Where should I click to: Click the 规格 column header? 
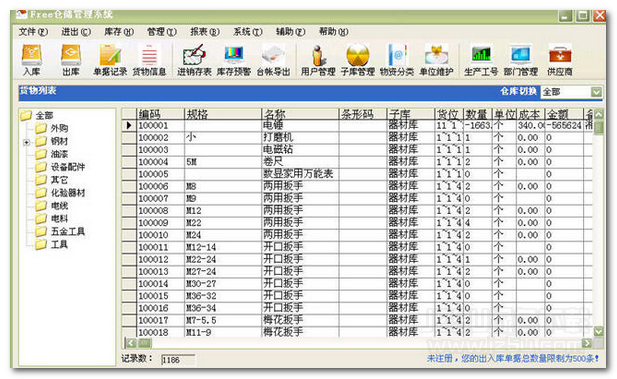pos(223,114)
